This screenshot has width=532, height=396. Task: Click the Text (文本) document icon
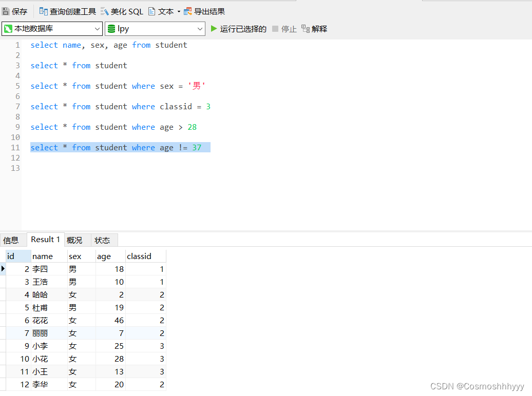point(151,11)
